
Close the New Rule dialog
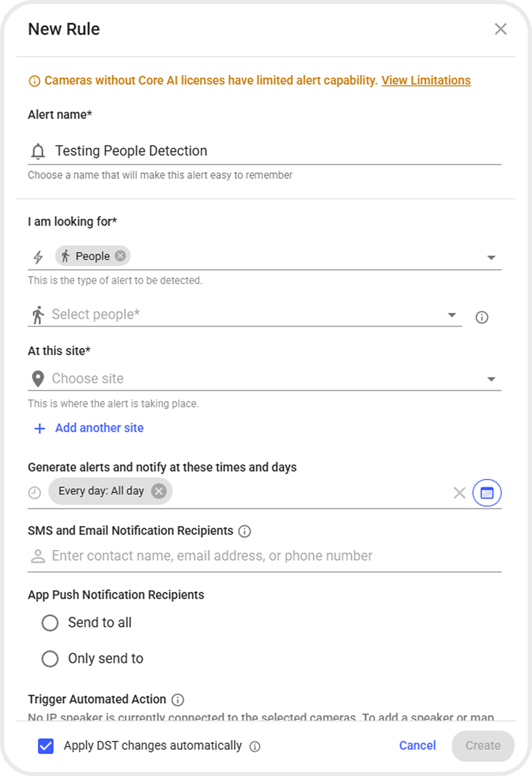point(500,29)
